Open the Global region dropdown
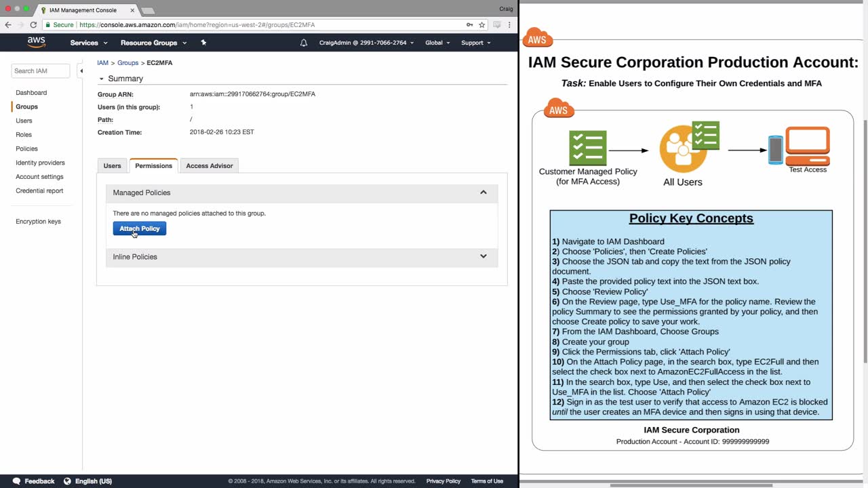This screenshot has width=868, height=488. [x=437, y=43]
